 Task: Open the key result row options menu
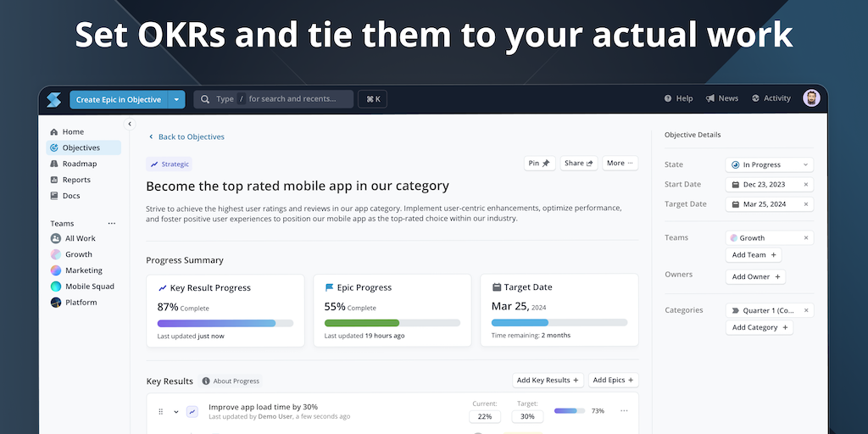coord(624,411)
